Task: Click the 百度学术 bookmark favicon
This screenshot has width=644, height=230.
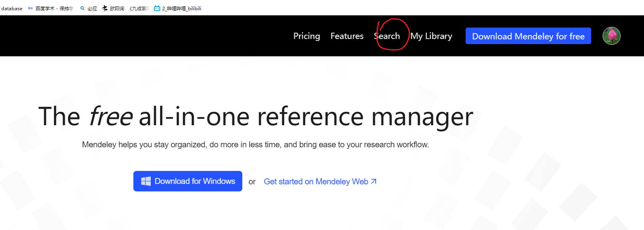Action: (30, 8)
